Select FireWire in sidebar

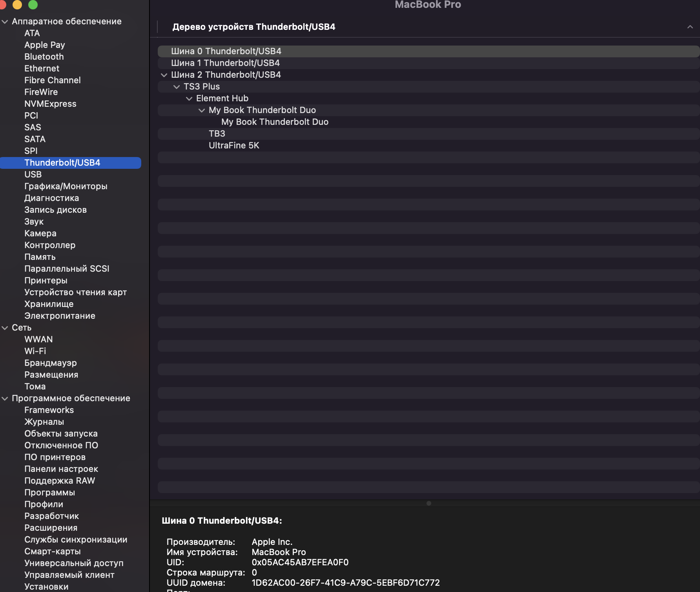coord(41,92)
